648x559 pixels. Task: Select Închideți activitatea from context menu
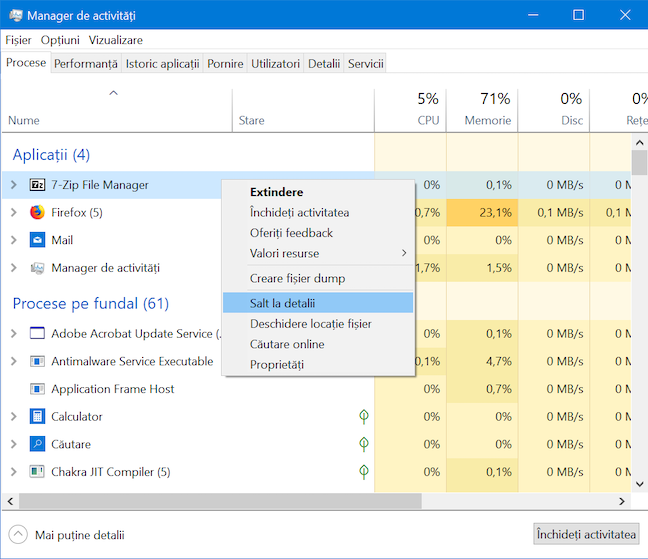click(318, 212)
